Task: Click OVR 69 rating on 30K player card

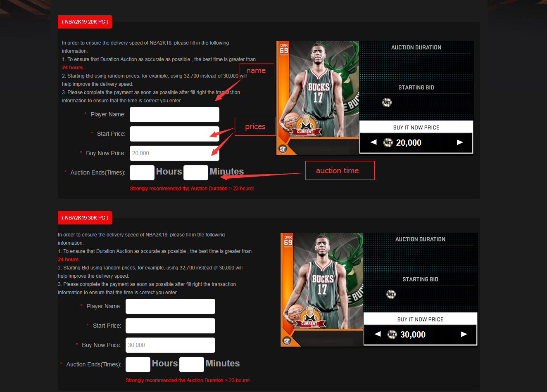Action: pyautogui.click(x=288, y=241)
